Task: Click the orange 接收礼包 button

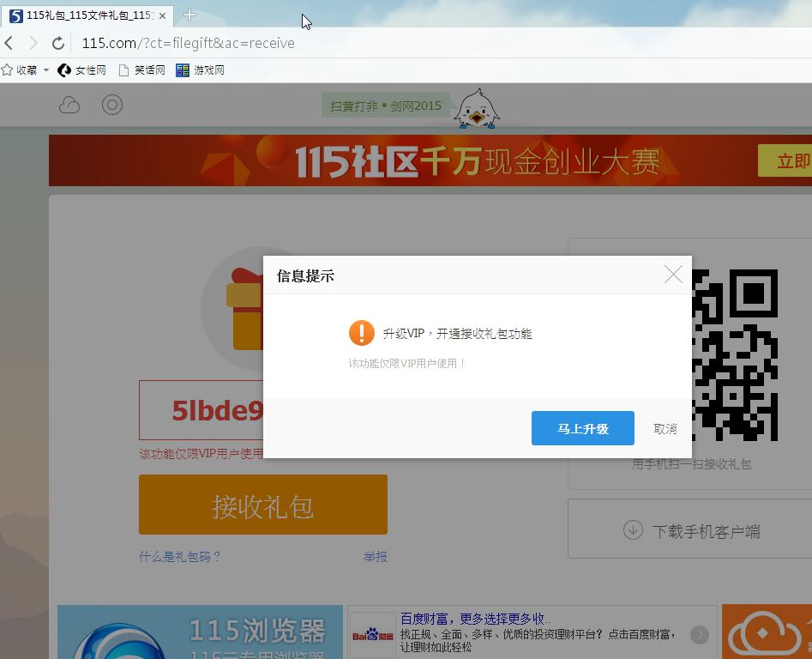Action: coord(263,505)
